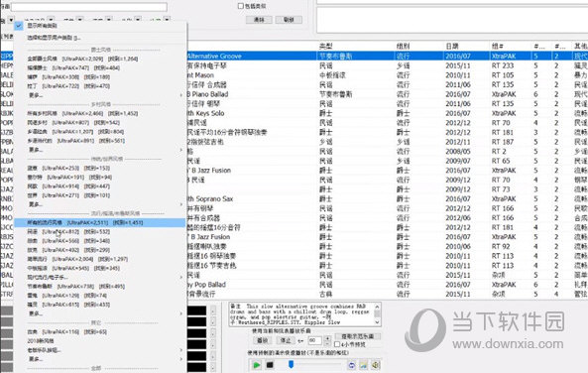The image size is (588, 373).
Task: Select the Alternative Groove style row
Action: [x=387, y=56]
